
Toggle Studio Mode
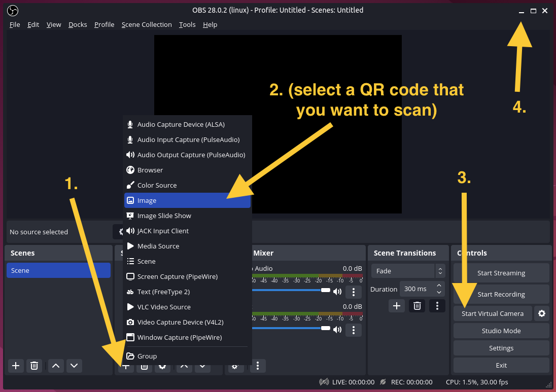tap(501, 331)
